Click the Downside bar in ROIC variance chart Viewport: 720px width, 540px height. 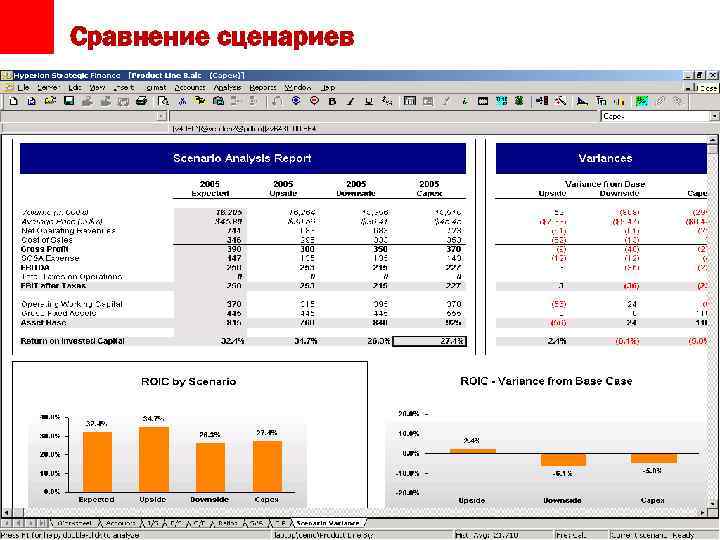[x=563, y=460]
